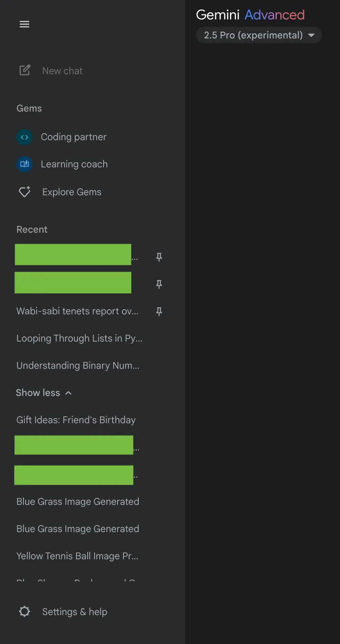Select Yellow Tennis Ball Image chat
Viewport: 340px width, 644px height.
pyautogui.click(x=77, y=556)
